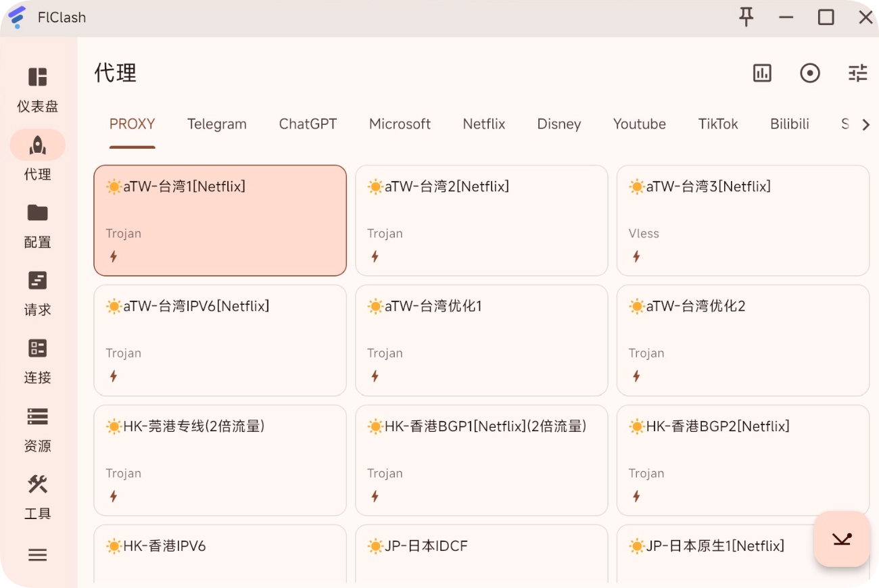The image size is (879, 588).
Task: Click the latency chart icon in header
Action: 762,73
